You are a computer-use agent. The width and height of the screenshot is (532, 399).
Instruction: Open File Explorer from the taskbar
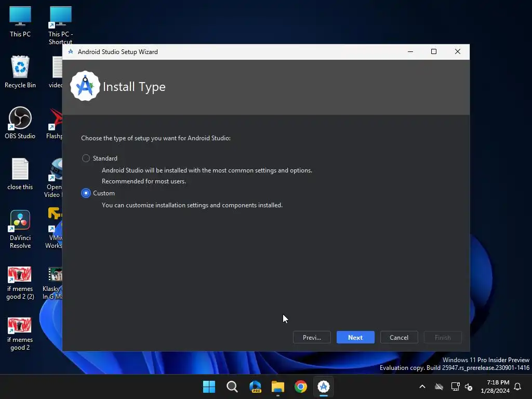click(x=278, y=387)
